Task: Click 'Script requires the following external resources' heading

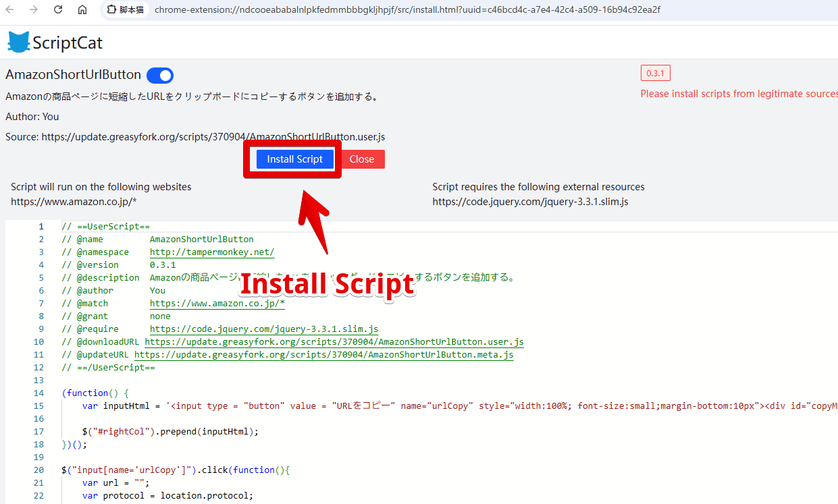Action: point(539,187)
